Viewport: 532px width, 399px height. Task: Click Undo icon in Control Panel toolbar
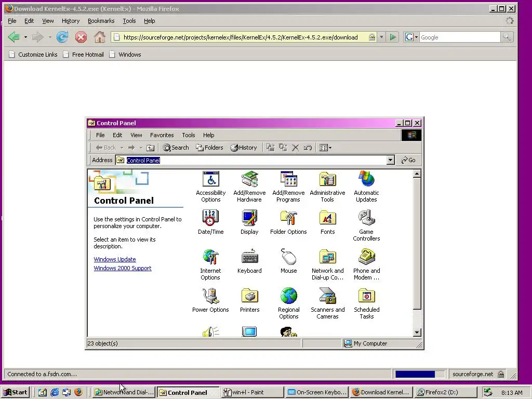308,148
